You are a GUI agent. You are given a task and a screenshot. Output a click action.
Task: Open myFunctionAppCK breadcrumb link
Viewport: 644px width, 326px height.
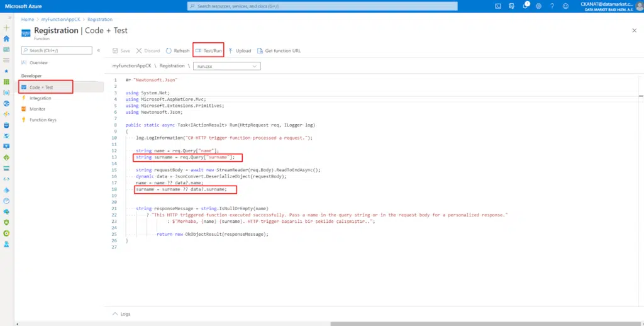(x=61, y=20)
